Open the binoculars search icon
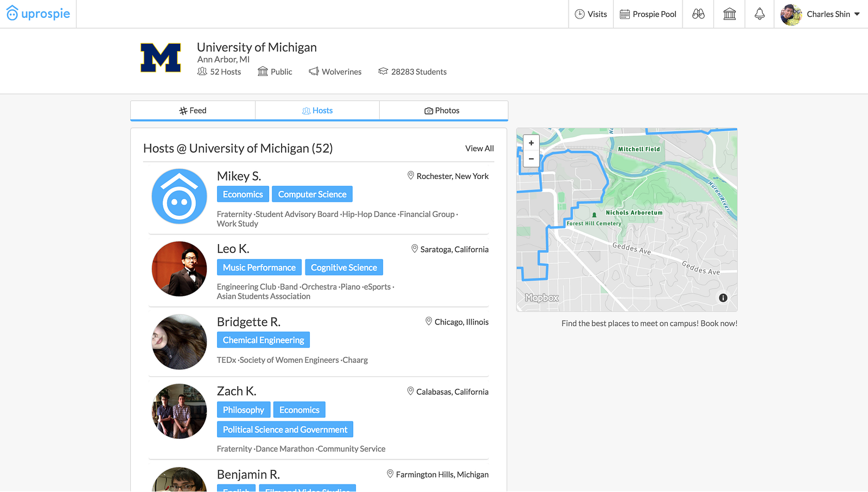The width and height of the screenshot is (868, 492). 698,14
